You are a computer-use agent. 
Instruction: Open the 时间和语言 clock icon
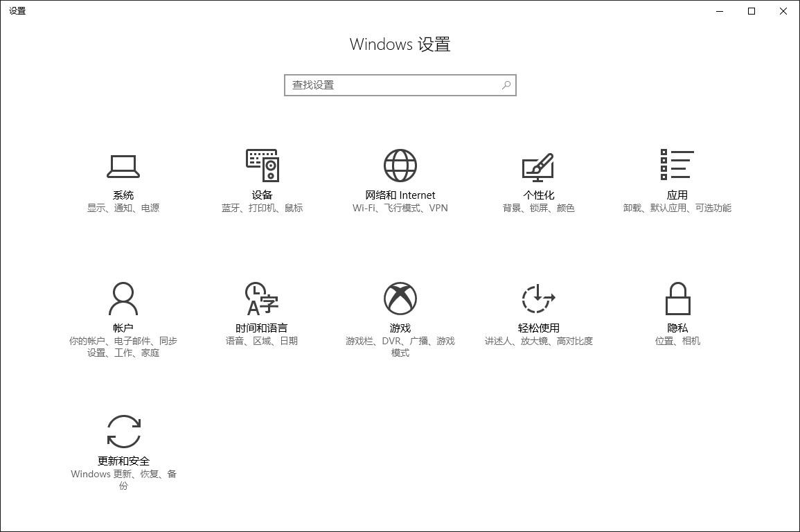(x=262, y=299)
